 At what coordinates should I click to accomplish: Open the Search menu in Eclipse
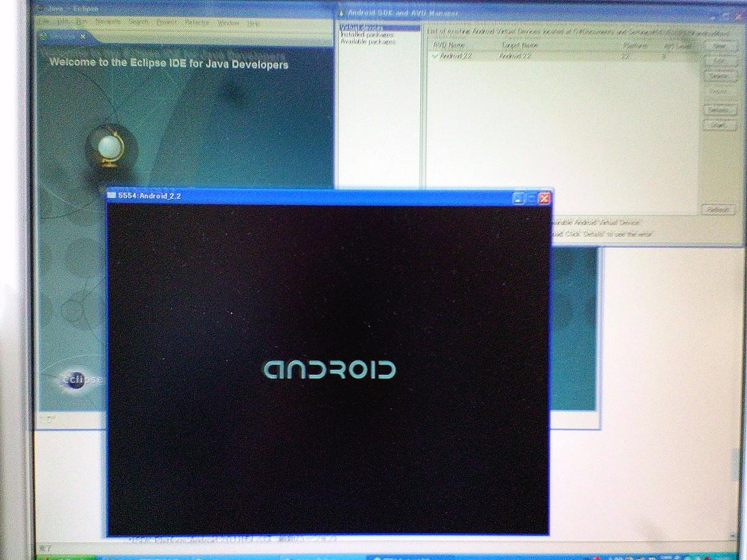[139, 22]
